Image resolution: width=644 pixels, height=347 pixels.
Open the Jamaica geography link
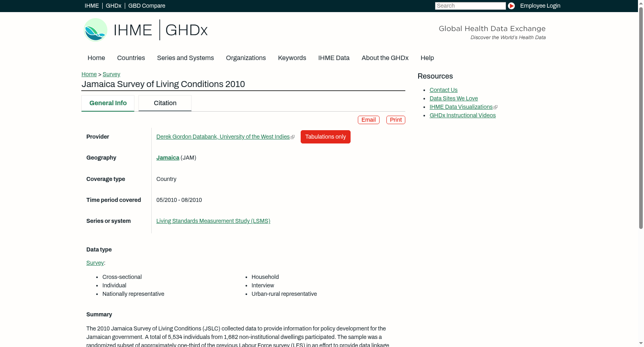click(168, 158)
